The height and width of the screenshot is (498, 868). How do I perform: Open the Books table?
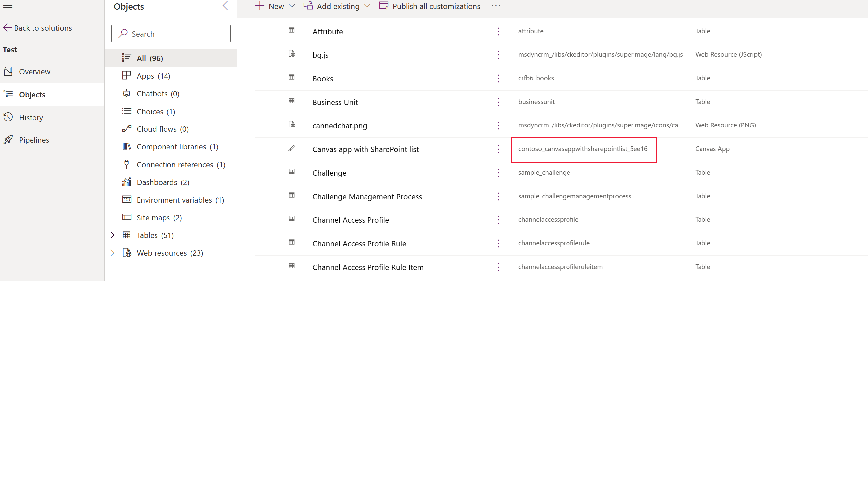[323, 79]
